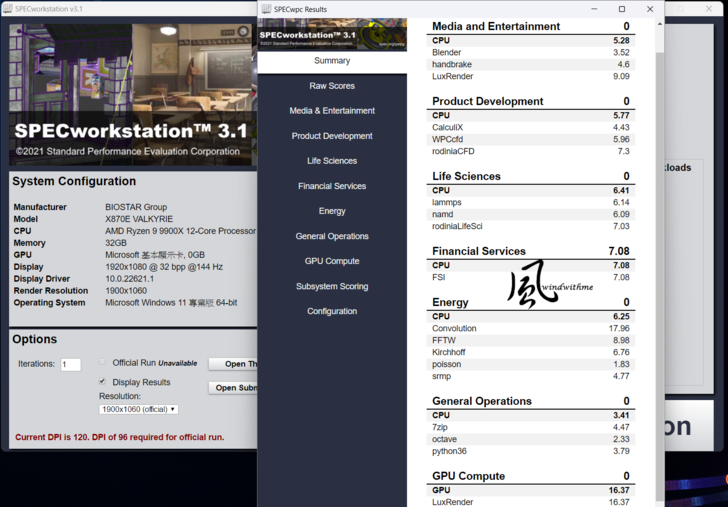
Task: Maximize the SPECwpc Results window
Action: pos(622,9)
